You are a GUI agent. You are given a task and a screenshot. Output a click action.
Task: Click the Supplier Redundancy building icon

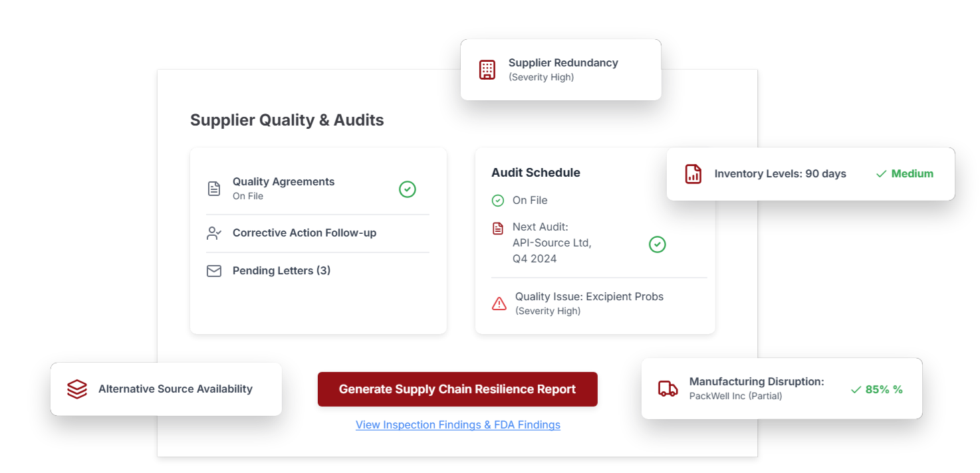pyautogui.click(x=487, y=69)
